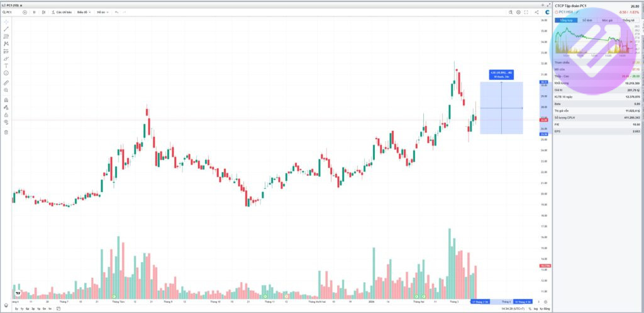Open chart settings gear icon
644x313 pixels.
pos(518,12)
